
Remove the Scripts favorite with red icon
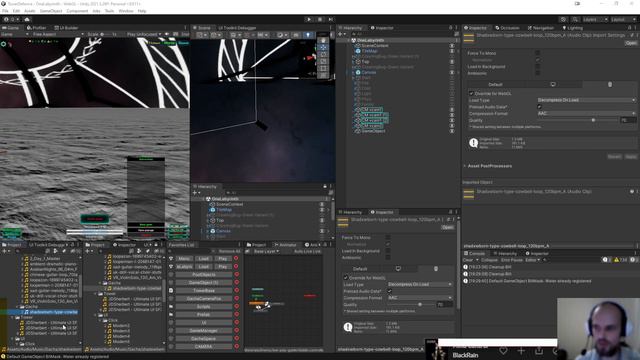click(236, 307)
